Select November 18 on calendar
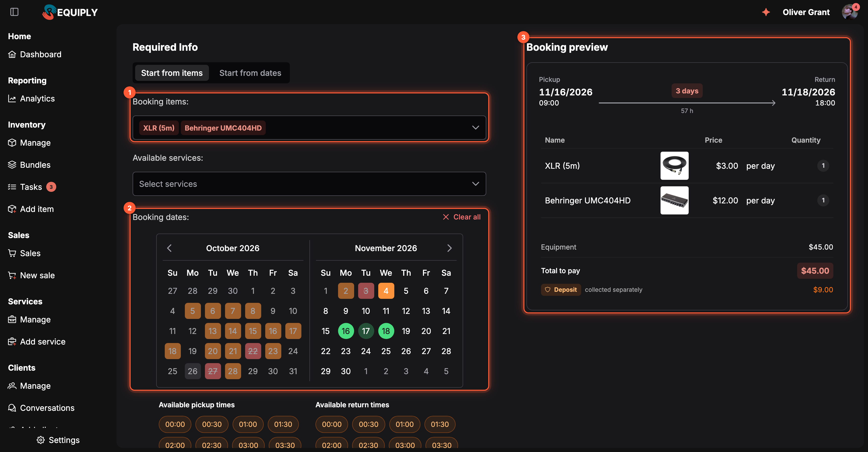The width and height of the screenshot is (868, 452). [x=386, y=331]
